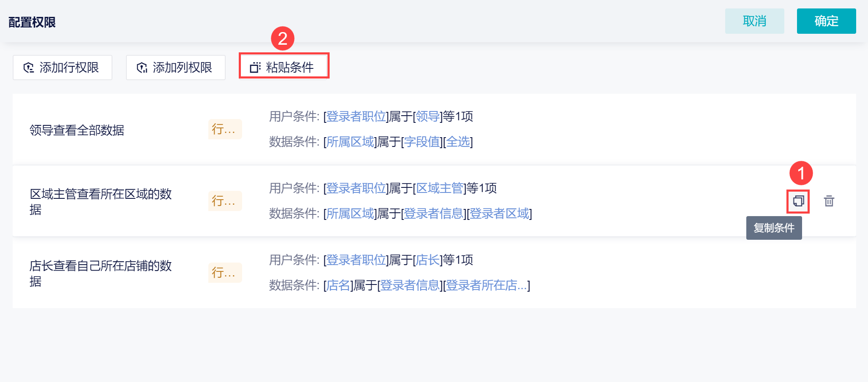The height and width of the screenshot is (382, 868).
Task: Select the 领导查看全部数据 rule name
Action: click(77, 130)
